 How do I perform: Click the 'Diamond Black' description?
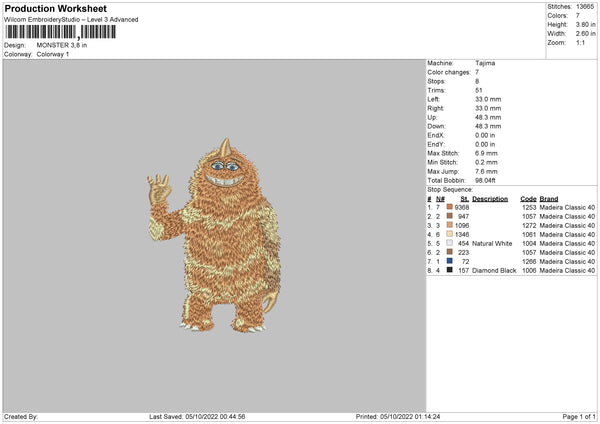tap(494, 271)
